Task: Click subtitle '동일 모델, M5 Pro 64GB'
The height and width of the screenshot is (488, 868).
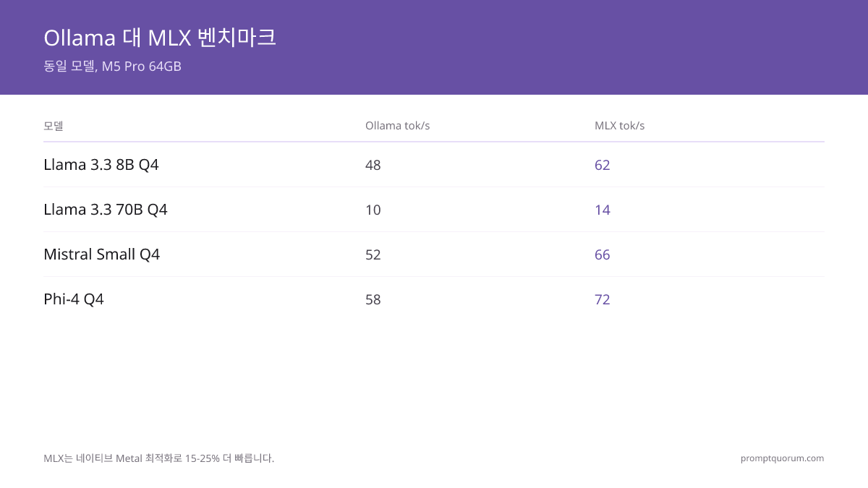Action: (x=112, y=67)
